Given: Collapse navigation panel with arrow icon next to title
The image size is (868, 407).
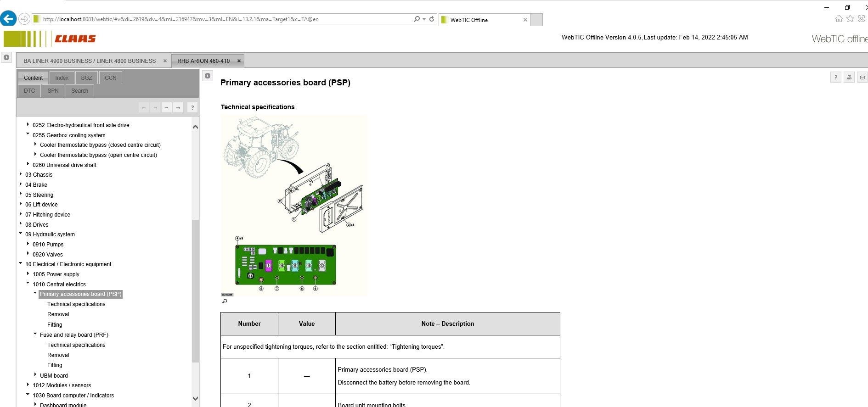Looking at the screenshot, I should pos(208,76).
